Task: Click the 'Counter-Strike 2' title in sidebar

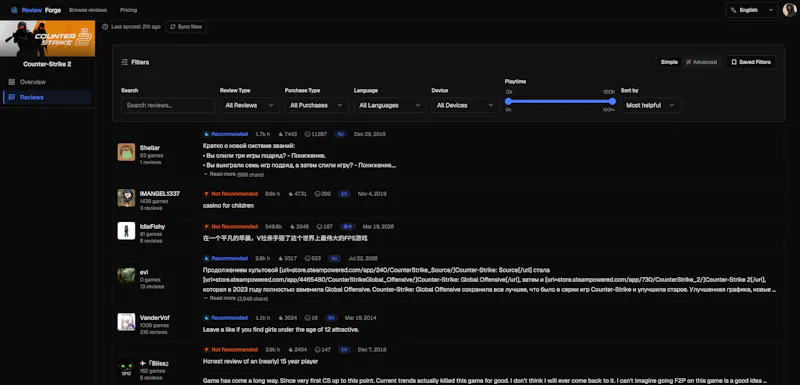Action: [x=47, y=64]
